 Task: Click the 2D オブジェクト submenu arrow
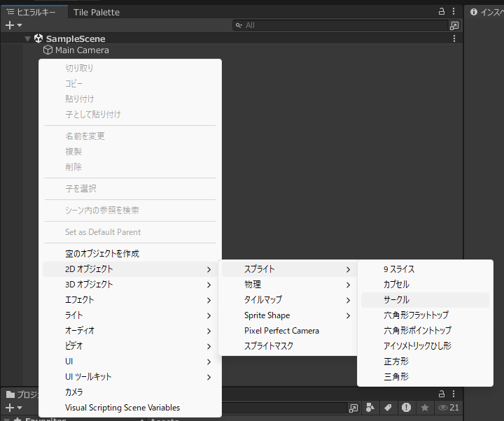pyautogui.click(x=209, y=269)
